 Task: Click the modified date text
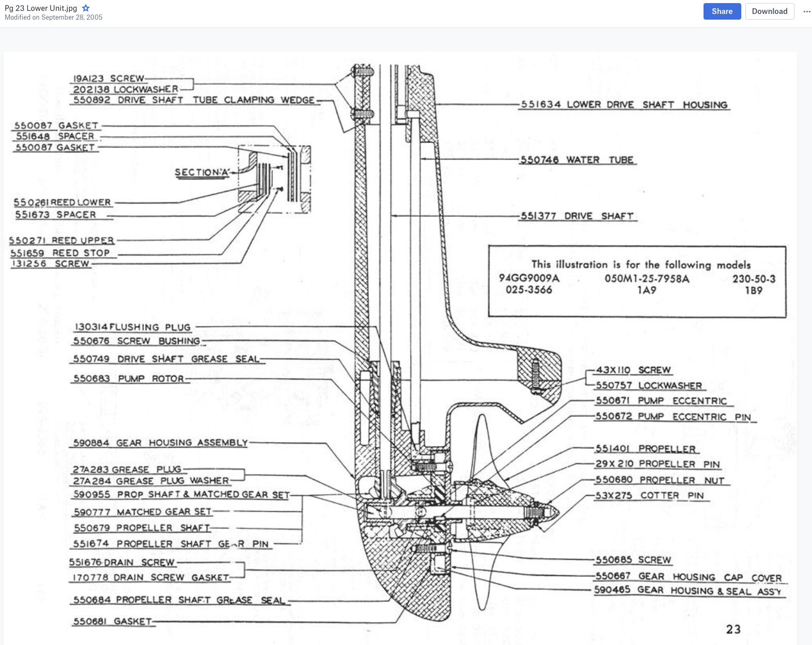54,18
